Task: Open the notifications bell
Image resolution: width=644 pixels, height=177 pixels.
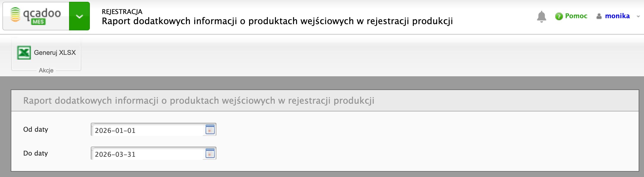Action: click(x=541, y=16)
